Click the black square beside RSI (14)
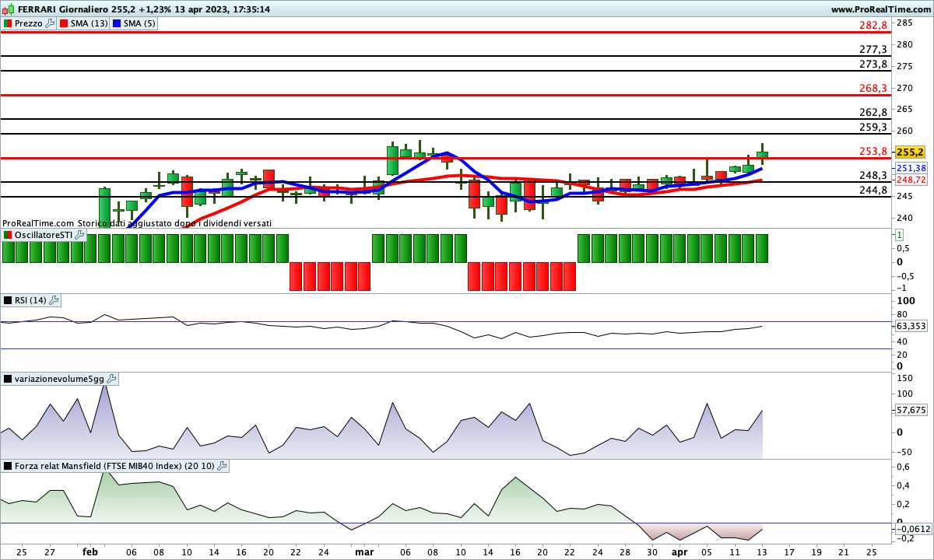 [x=8, y=300]
